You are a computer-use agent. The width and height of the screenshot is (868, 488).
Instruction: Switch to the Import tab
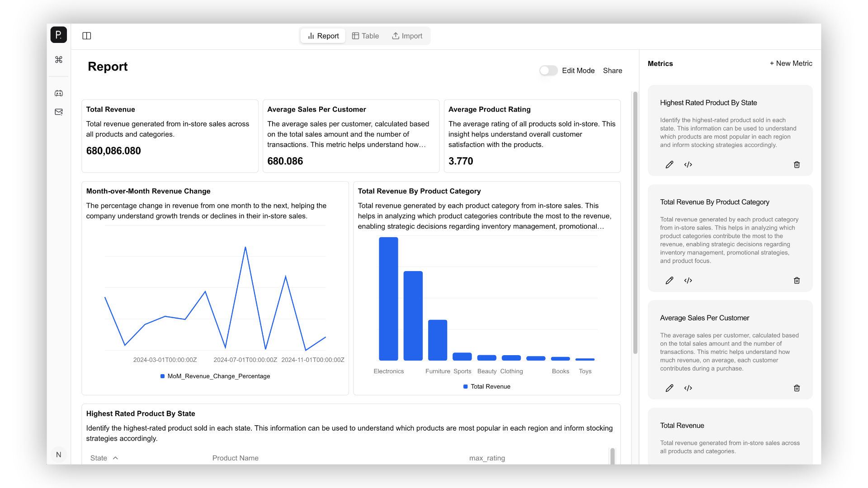[407, 36]
